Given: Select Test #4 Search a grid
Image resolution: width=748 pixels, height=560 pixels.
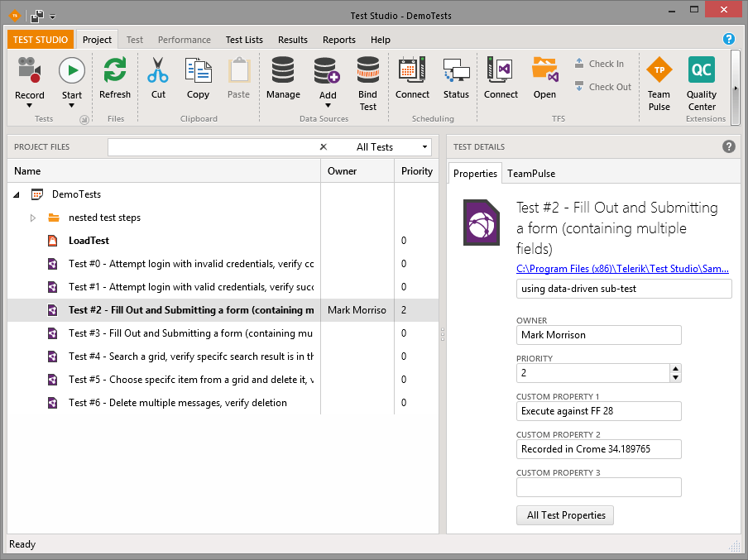Looking at the screenshot, I should 191,357.
